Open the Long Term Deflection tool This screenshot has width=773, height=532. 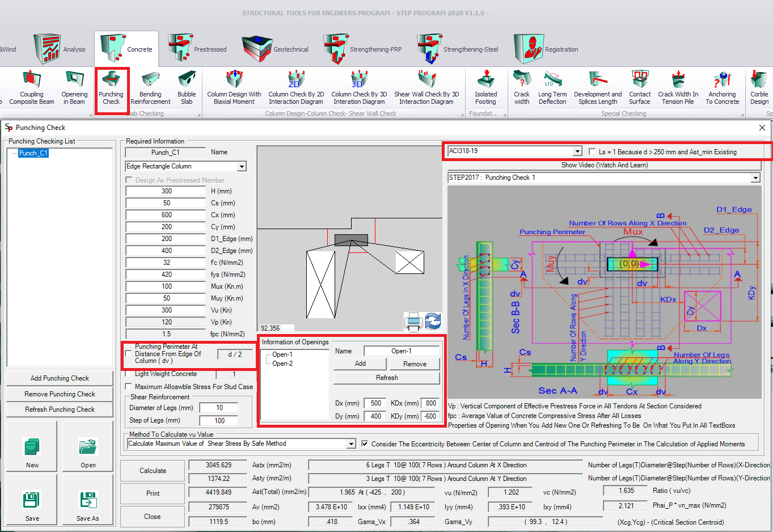(x=552, y=88)
